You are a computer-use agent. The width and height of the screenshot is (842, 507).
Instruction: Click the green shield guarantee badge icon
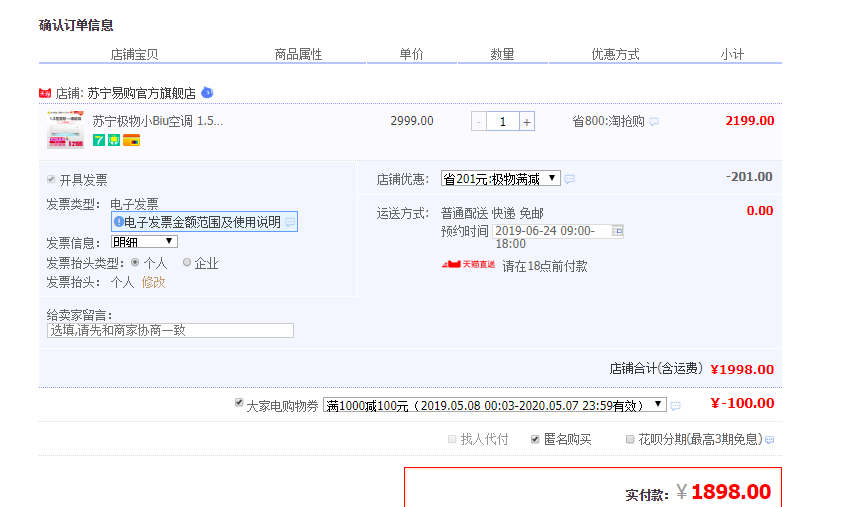tap(114, 140)
